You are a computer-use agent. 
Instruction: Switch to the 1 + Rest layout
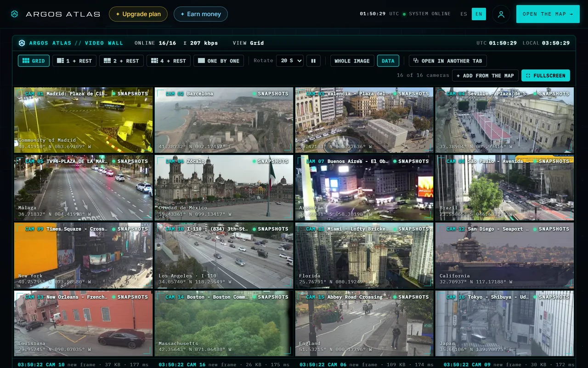[x=74, y=61]
